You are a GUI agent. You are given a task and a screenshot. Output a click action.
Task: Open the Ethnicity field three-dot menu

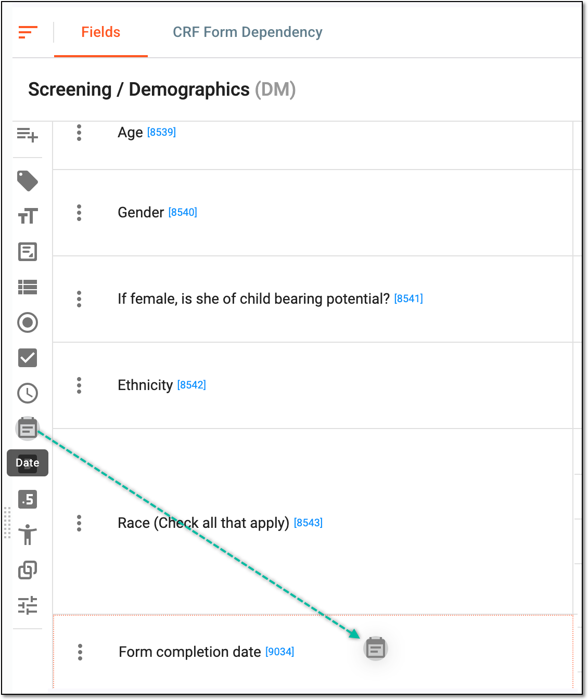[x=79, y=385]
